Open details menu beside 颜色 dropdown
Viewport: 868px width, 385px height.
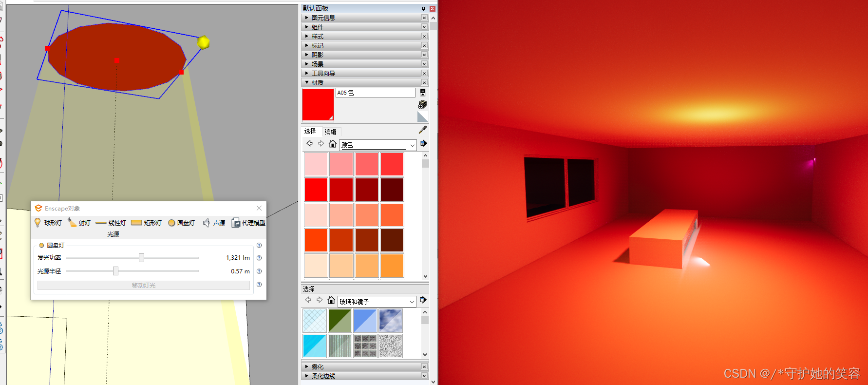(423, 143)
